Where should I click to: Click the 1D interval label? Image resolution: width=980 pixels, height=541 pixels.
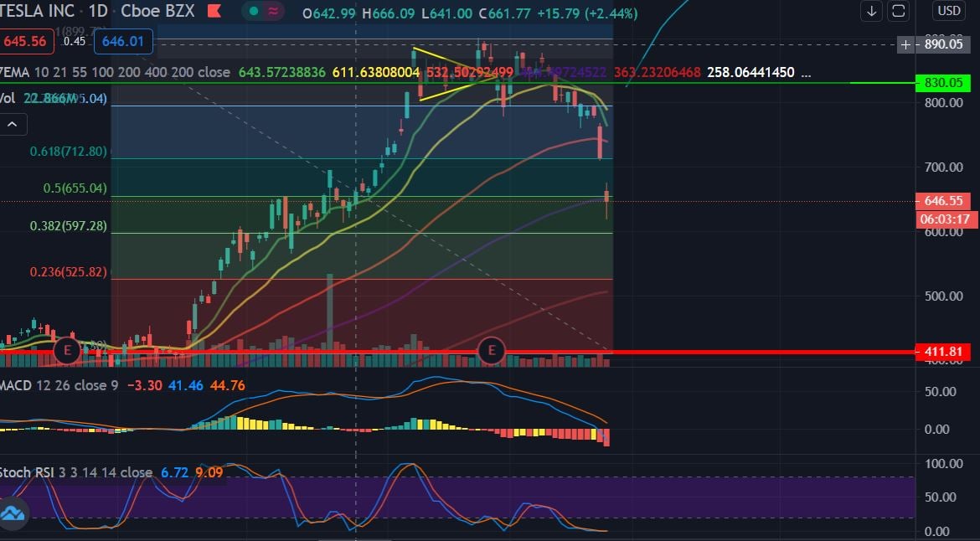pyautogui.click(x=98, y=11)
